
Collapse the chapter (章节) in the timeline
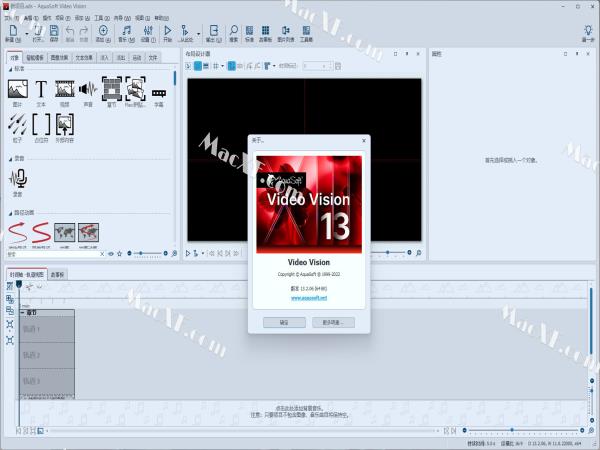coord(23,313)
